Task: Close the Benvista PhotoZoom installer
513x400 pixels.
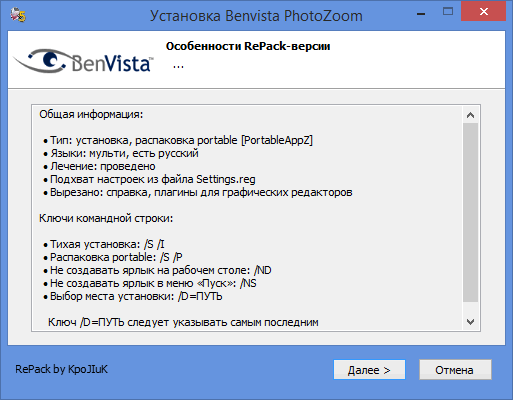Action: (483, 12)
